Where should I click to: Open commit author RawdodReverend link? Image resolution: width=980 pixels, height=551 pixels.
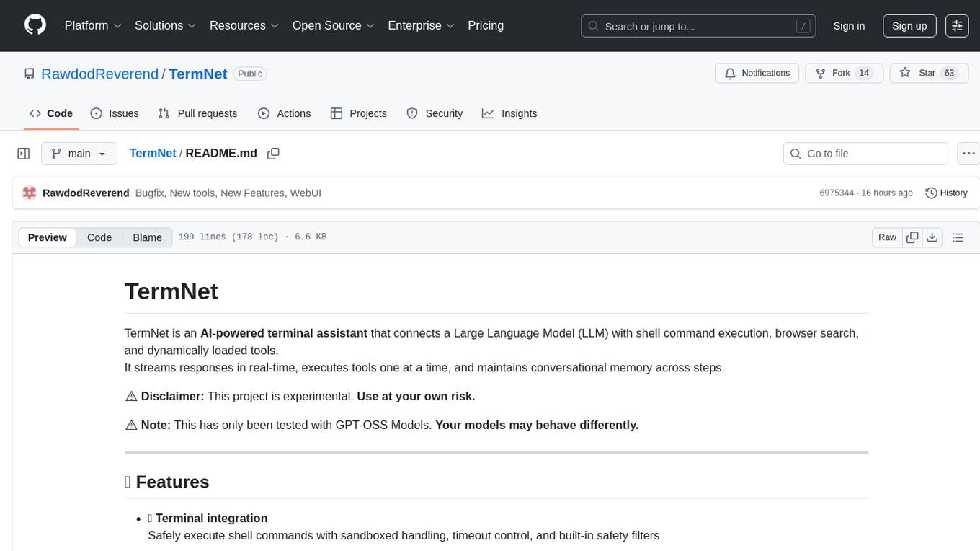(x=86, y=193)
